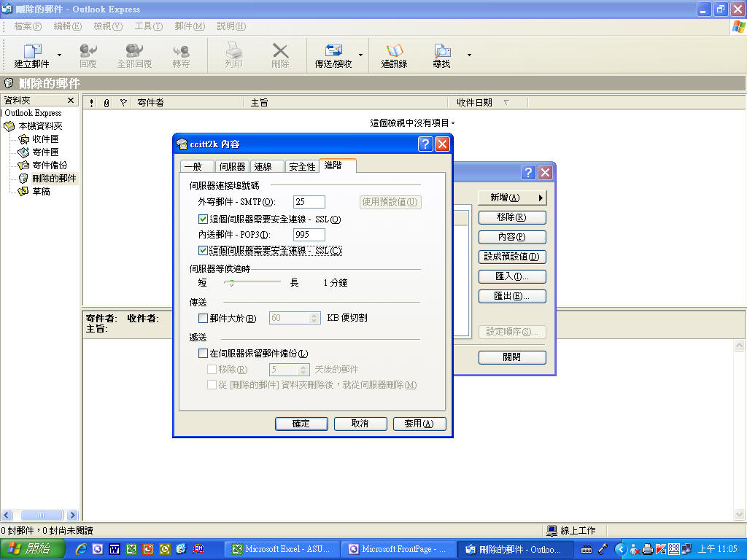Open the 開始 Start menu
The image size is (747, 560).
32,549
